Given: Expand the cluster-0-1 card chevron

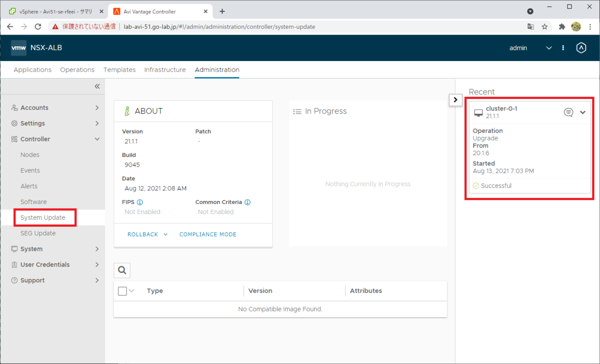Looking at the screenshot, I should [582, 112].
